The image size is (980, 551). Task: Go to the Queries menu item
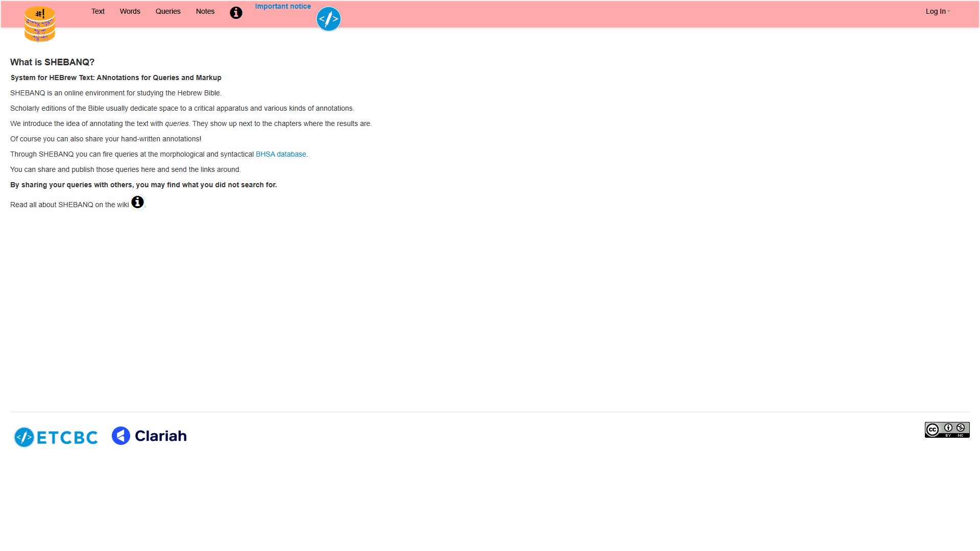tap(168, 11)
